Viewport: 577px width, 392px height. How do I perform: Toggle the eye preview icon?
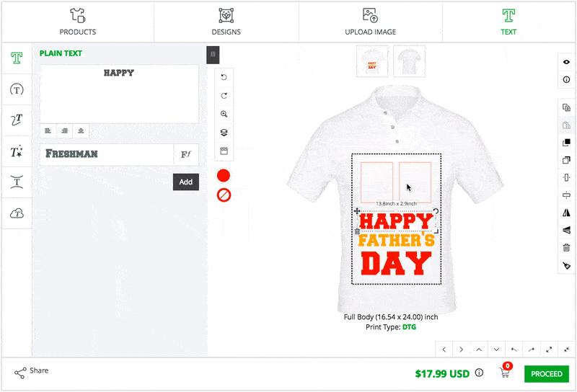566,62
